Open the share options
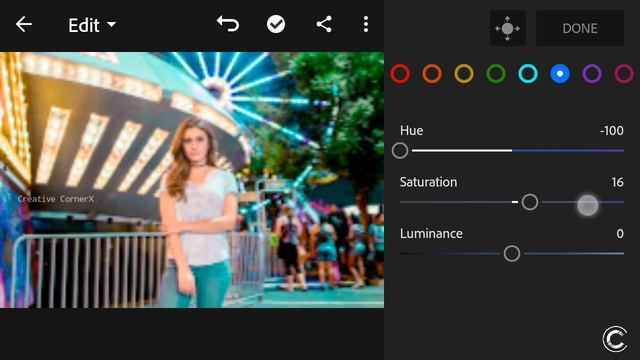The width and height of the screenshot is (640, 360). click(x=324, y=24)
